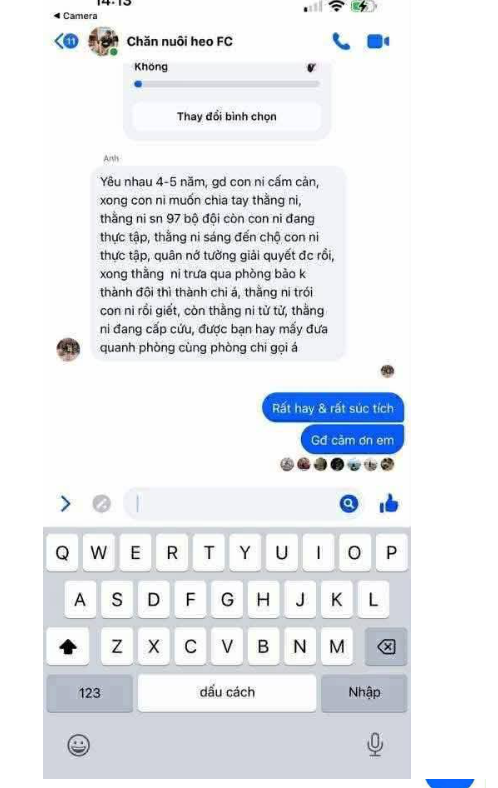Start a voice call with the phone icon
498x788 pixels.
(341, 41)
